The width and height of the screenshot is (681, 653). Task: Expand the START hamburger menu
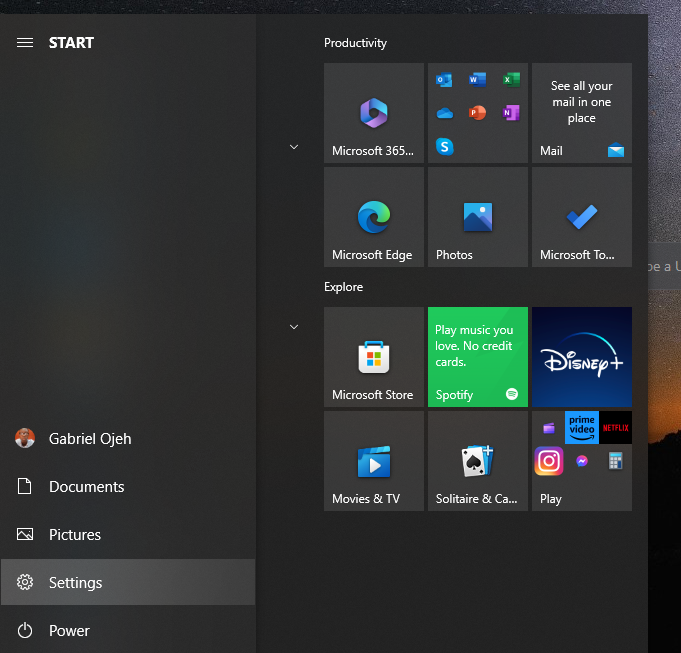point(25,42)
